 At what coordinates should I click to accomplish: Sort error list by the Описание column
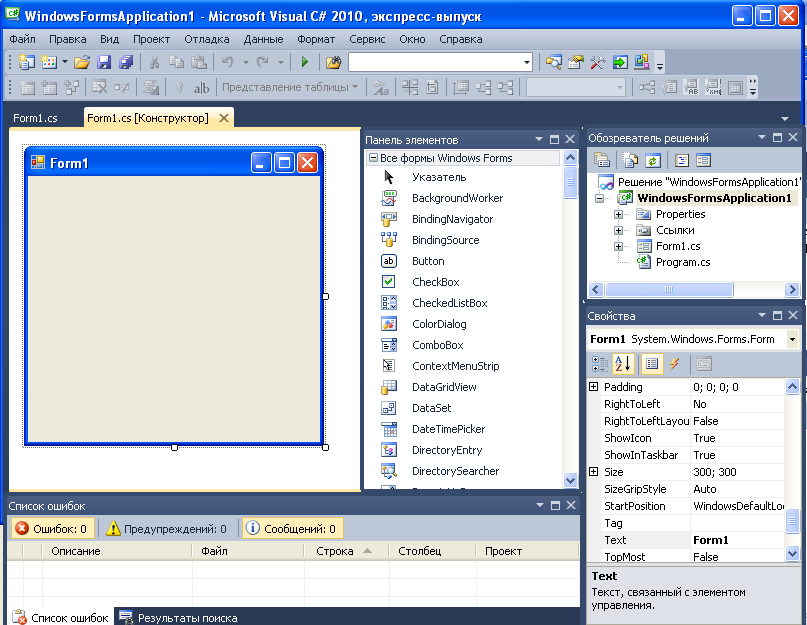click(117, 551)
